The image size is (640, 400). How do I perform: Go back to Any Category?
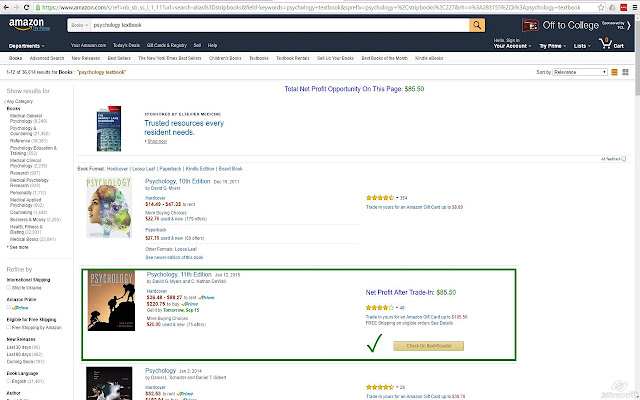pyautogui.click(x=19, y=101)
